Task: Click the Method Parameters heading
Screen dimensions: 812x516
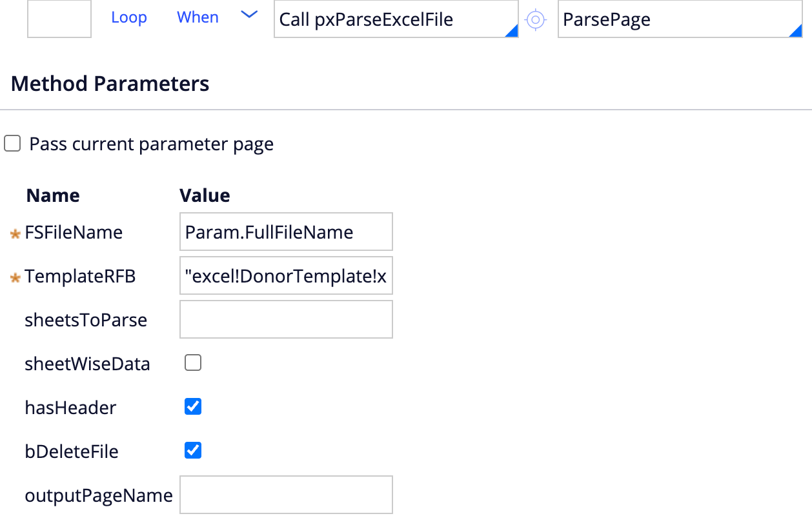Action: coord(110,84)
